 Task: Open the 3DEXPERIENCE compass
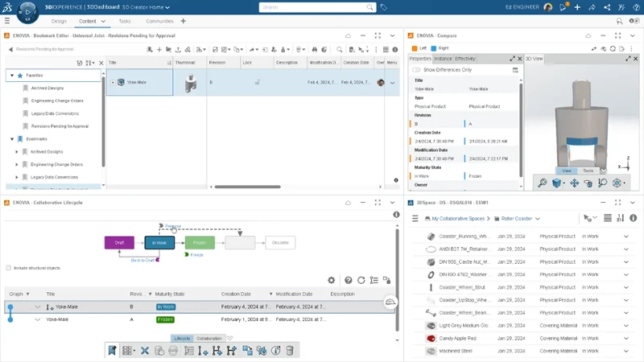[27, 12]
